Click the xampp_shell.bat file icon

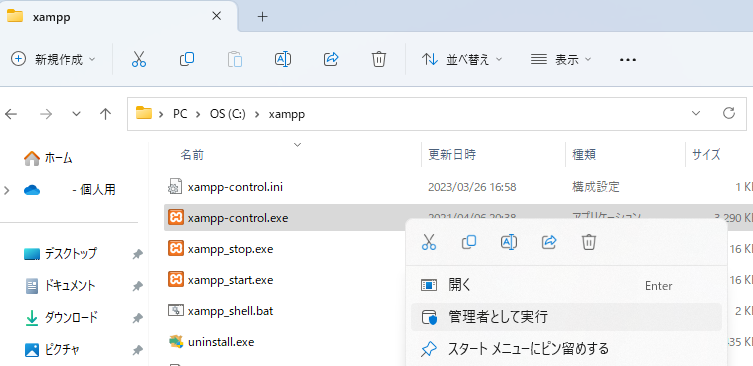[x=176, y=310]
